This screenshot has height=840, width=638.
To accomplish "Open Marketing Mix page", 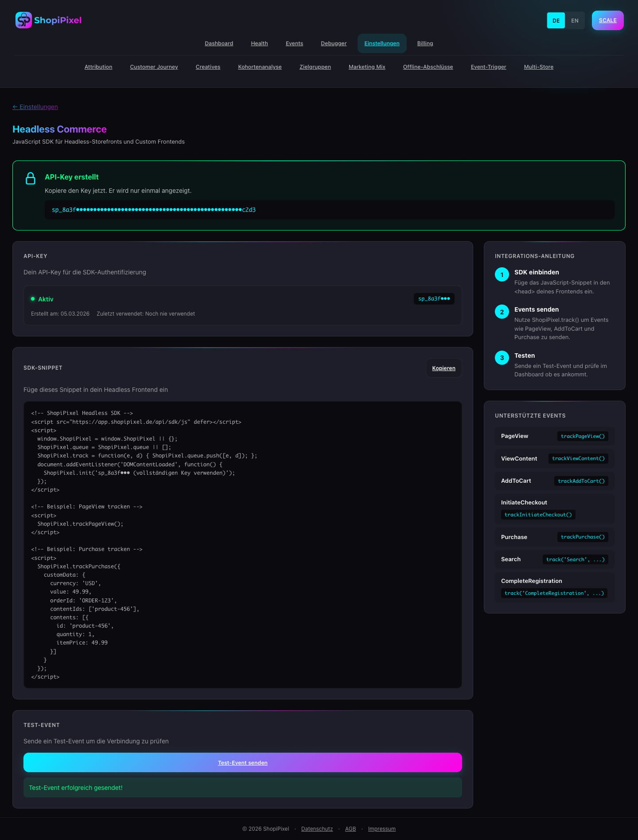I will click(367, 67).
